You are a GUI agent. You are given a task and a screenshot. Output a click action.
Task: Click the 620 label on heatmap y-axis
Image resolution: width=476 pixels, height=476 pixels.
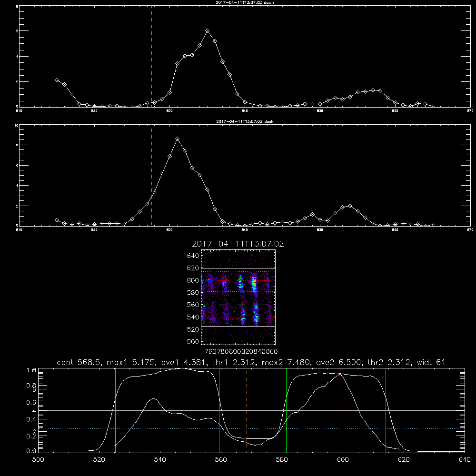point(193,268)
